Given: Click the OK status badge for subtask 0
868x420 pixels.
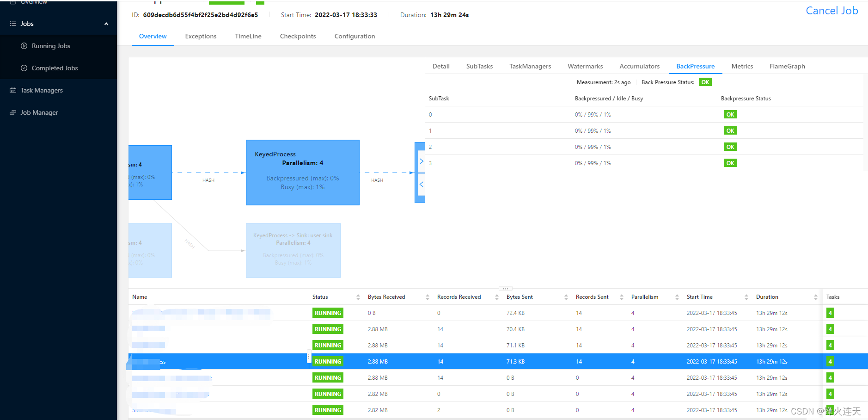Looking at the screenshot, I should click(730, 115).
